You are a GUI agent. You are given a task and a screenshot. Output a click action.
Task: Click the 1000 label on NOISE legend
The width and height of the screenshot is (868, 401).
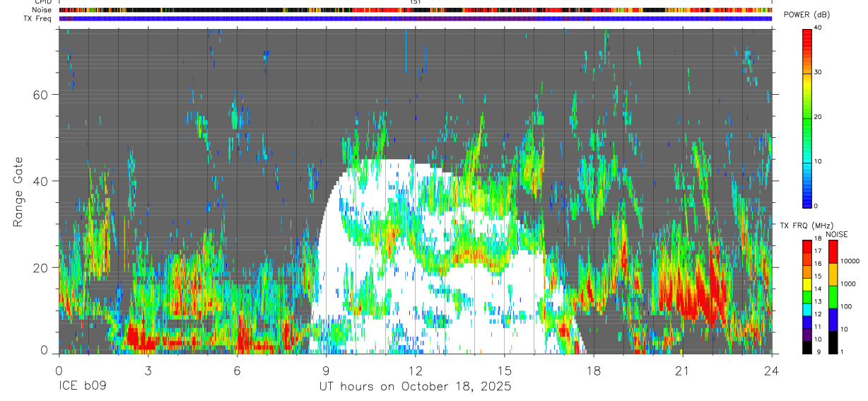coord(848,284)
